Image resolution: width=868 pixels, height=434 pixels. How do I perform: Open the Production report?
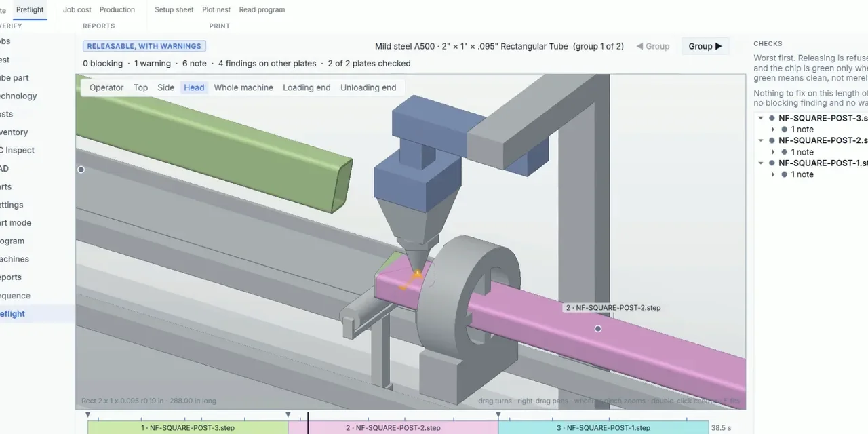point(117,9)
